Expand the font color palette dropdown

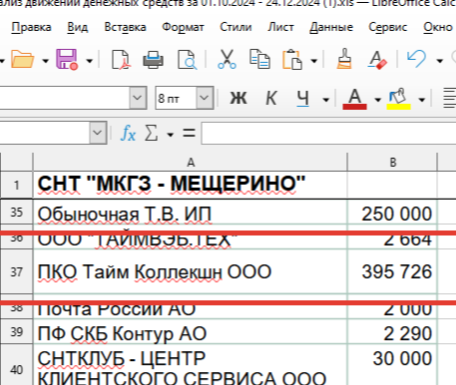tap(377, 100)
